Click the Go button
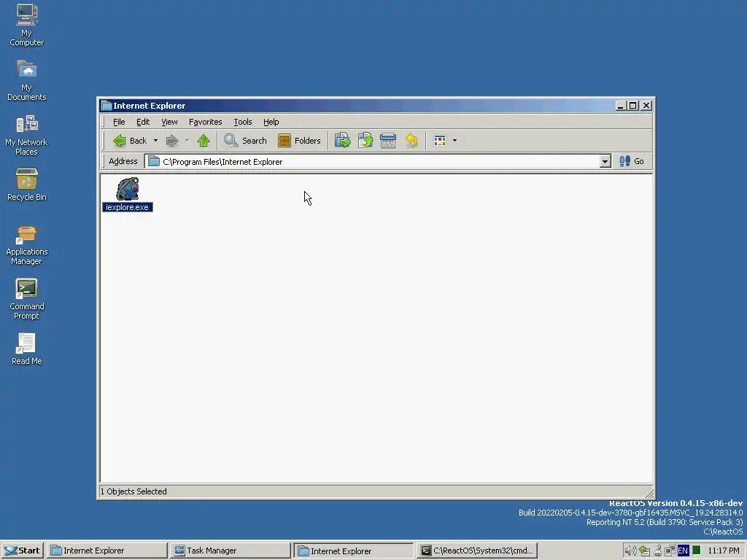Viewport: 747px width, 560px height. click(632, 161)
